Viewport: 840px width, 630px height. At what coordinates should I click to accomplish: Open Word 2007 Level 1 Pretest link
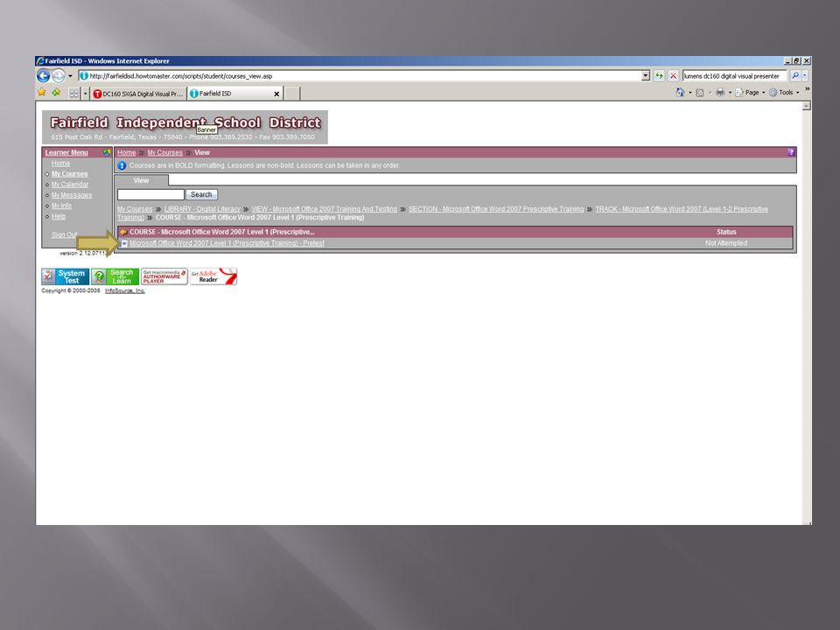tap(227, 243)
